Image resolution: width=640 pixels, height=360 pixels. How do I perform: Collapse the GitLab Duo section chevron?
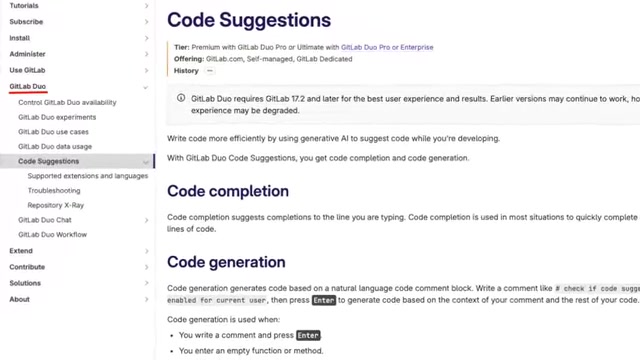coord(146,87)
